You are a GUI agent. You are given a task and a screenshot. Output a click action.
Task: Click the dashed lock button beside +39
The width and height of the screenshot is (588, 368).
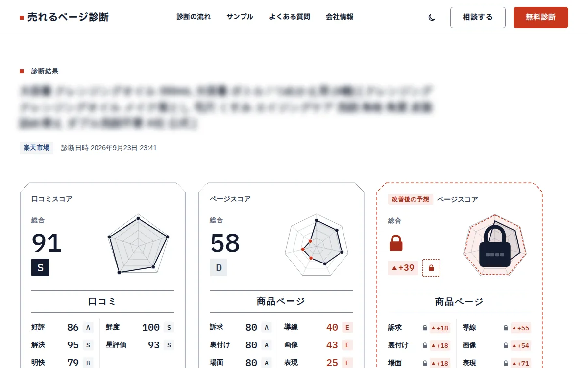pos(431,268)
